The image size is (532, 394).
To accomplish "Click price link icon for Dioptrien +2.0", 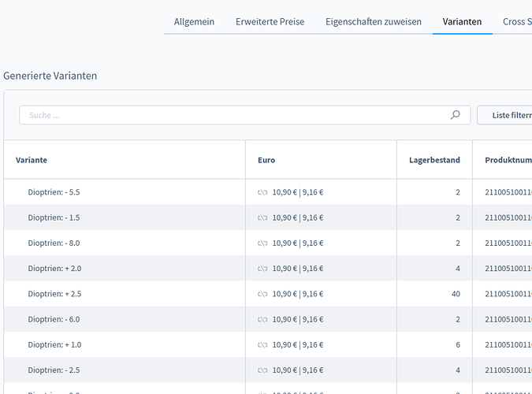I will (x=263, y=269).
